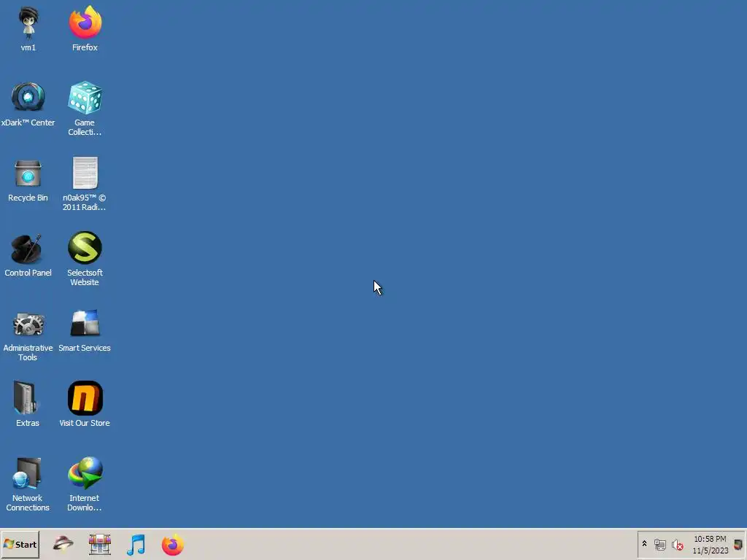
Task: Launch the music note taskbar icon
Action: (136, 544)
